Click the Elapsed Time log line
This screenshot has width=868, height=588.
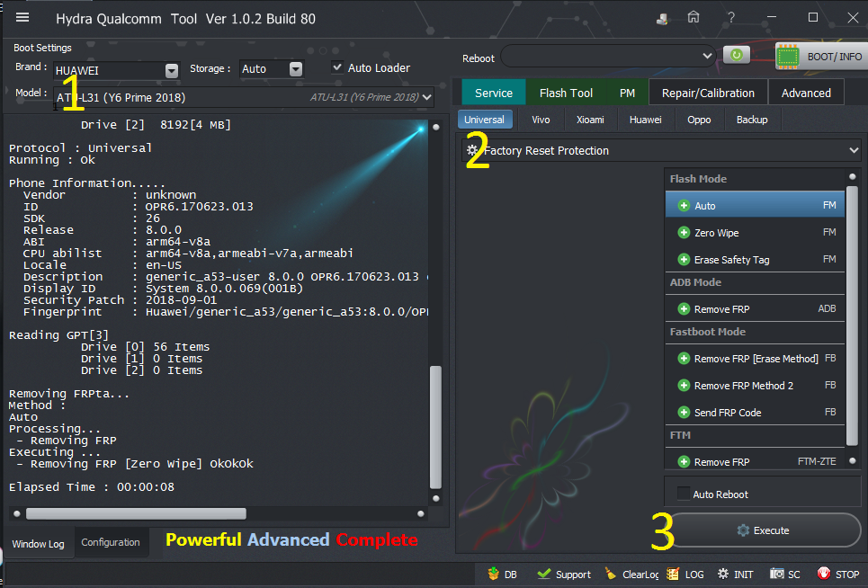pyautogui.click(x=92, y=487)
